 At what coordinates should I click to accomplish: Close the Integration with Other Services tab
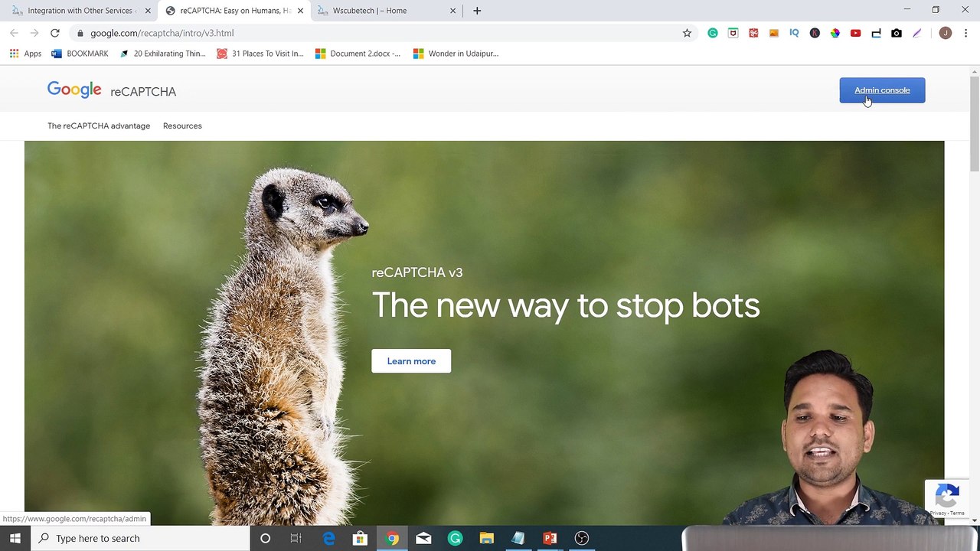(x=148, y=11)
